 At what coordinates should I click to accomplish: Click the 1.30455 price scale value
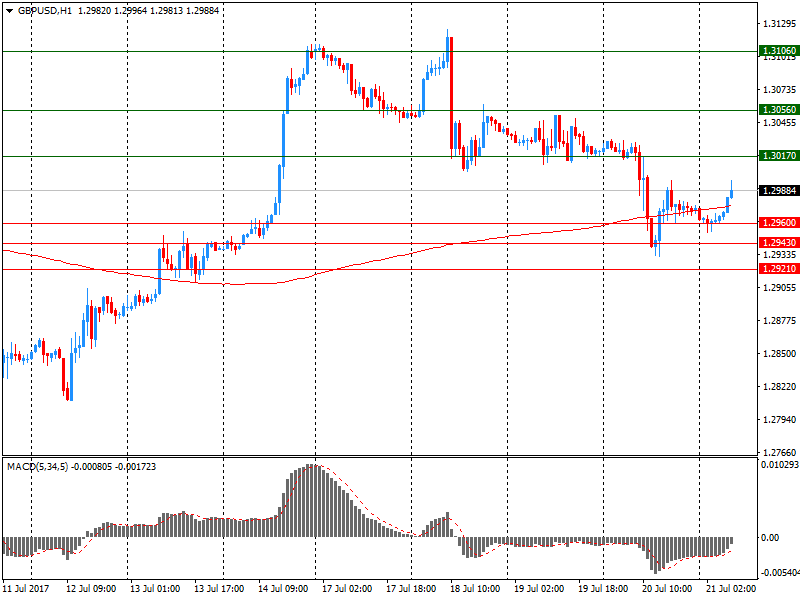779,122
